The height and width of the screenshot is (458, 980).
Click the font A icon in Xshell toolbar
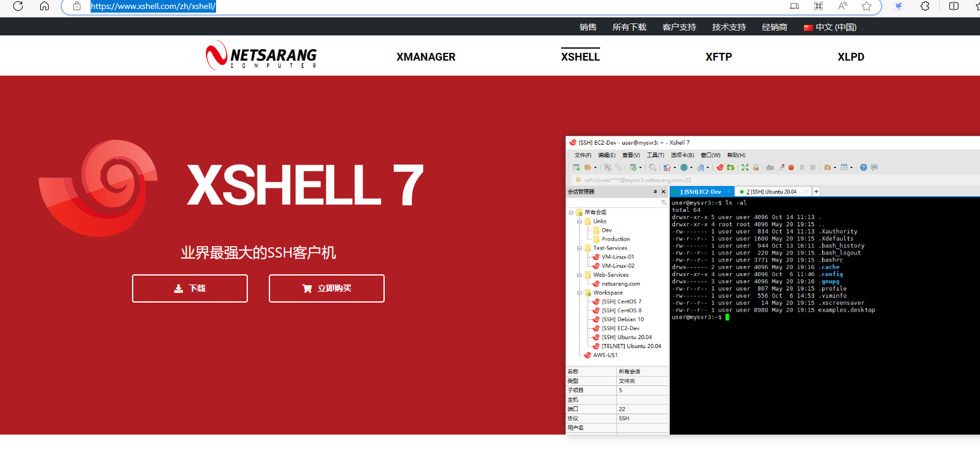pyautogui.click(x=700, y=167)
